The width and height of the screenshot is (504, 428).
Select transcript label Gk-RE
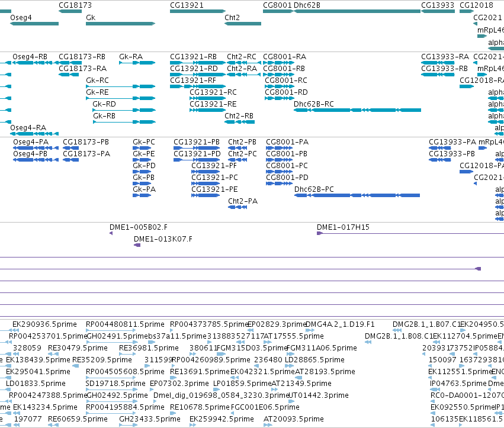[97, 92]
